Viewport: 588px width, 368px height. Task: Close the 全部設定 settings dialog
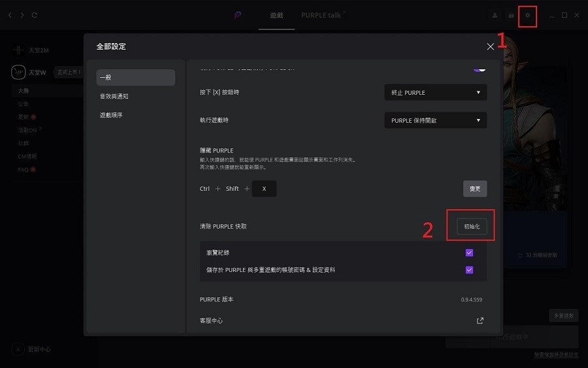click(x=490, y=46)
